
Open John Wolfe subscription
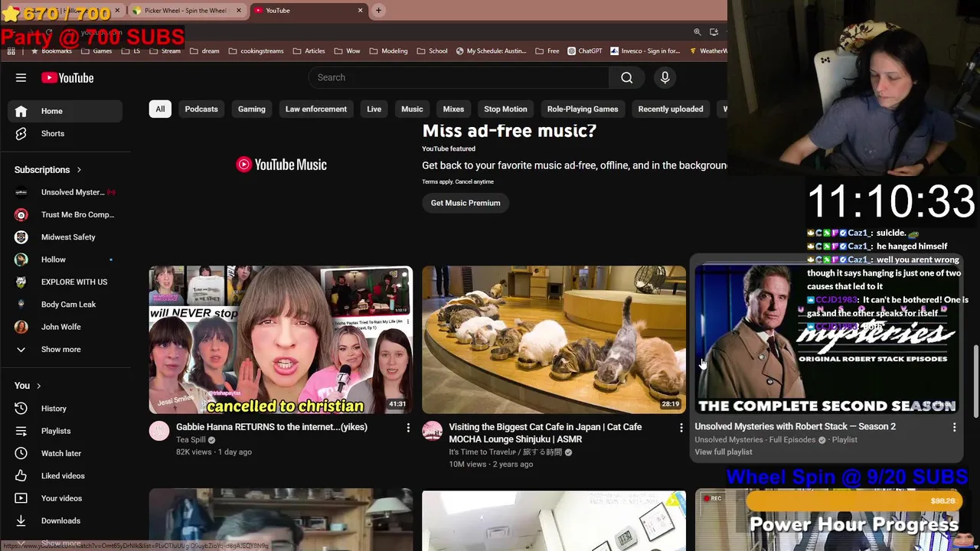click(x=65, y=327)
